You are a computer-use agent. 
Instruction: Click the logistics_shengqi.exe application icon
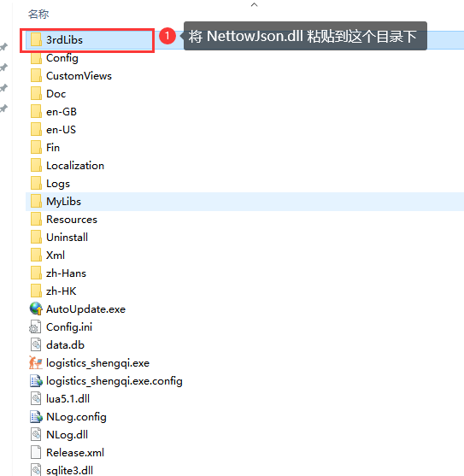click(36, 362)
